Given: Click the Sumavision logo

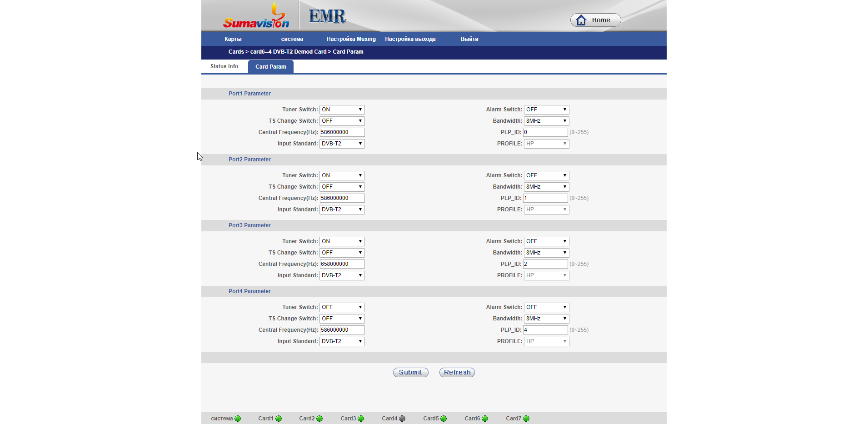Looking at the screenshot, I should point(256,16).
